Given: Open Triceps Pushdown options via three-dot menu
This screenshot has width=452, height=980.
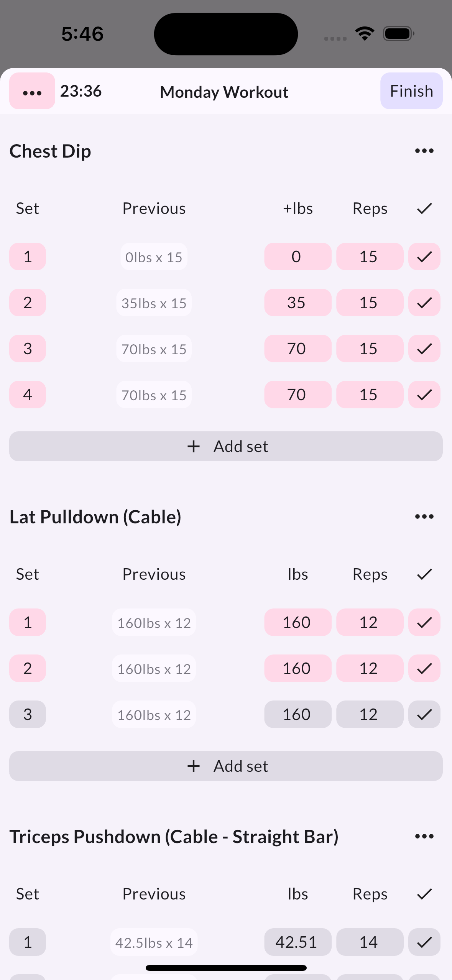Looking at the screenshot, I should coord(424,836).
